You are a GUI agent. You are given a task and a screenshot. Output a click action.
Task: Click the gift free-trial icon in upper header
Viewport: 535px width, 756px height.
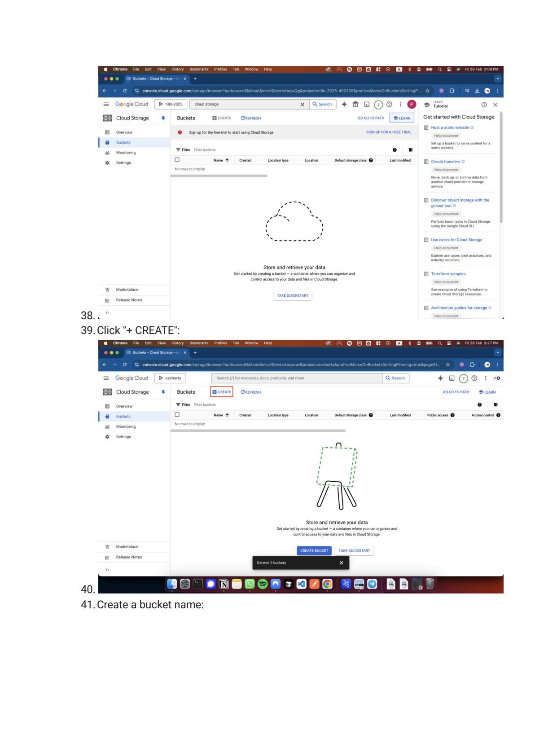click(355, 104)
